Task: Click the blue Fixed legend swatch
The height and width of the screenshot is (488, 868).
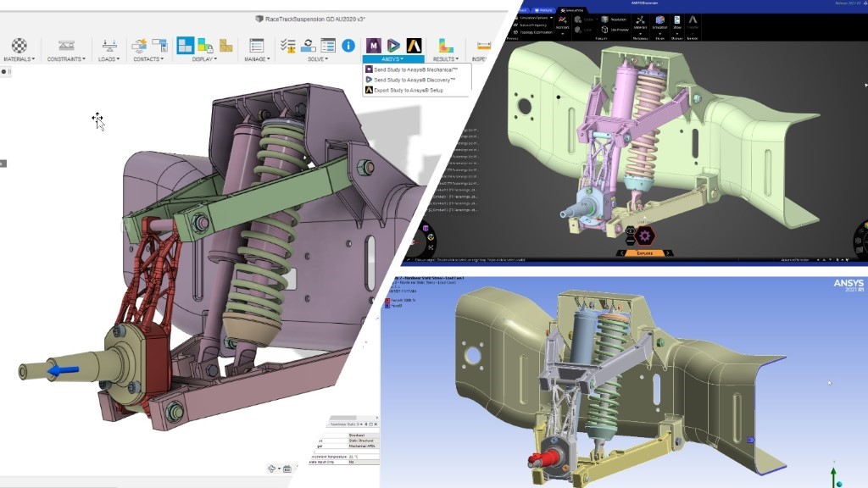Action: [387, 305]
